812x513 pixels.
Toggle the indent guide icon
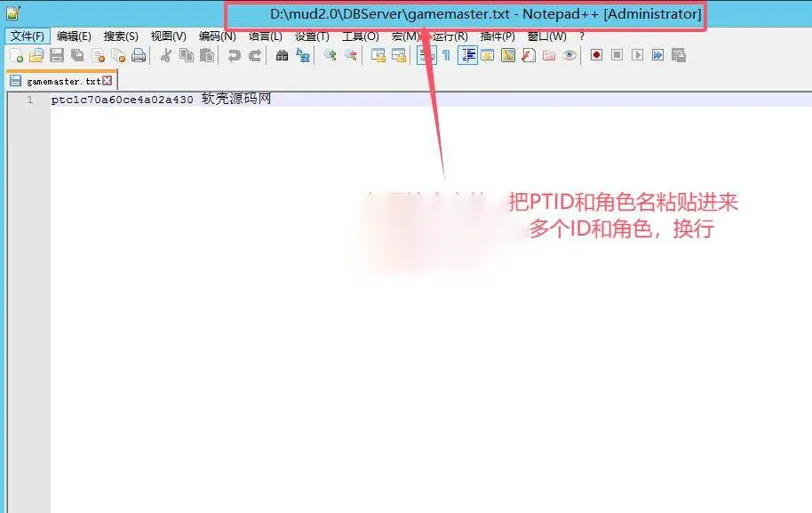(467, 55)
